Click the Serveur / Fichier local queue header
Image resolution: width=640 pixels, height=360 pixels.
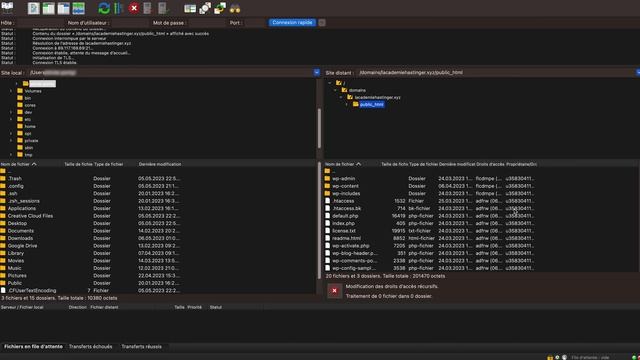(x=22, y=307)
